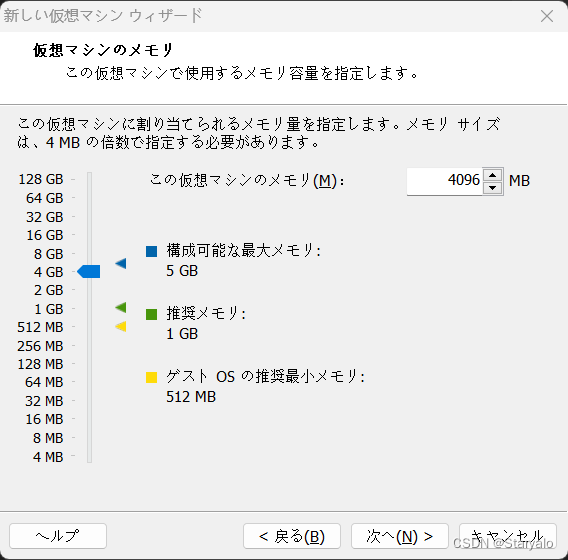Decrease memory with the spinner down arrow
The image size is (568, 560).
click(x=492, y=188)
